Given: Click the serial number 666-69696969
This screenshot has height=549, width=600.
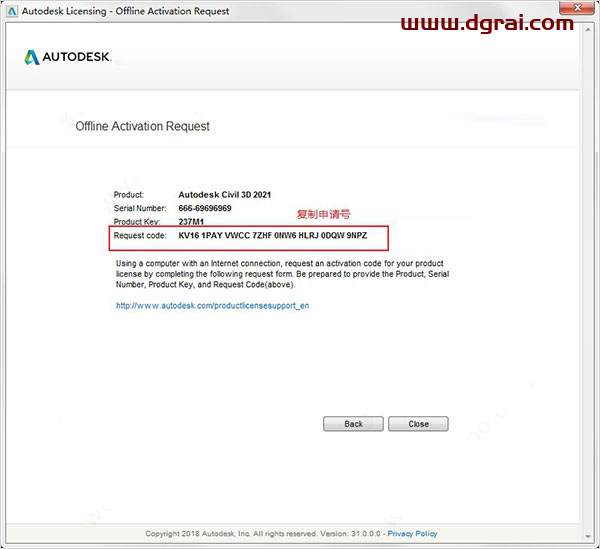Looking at the screenshot, I should (205, 208).
